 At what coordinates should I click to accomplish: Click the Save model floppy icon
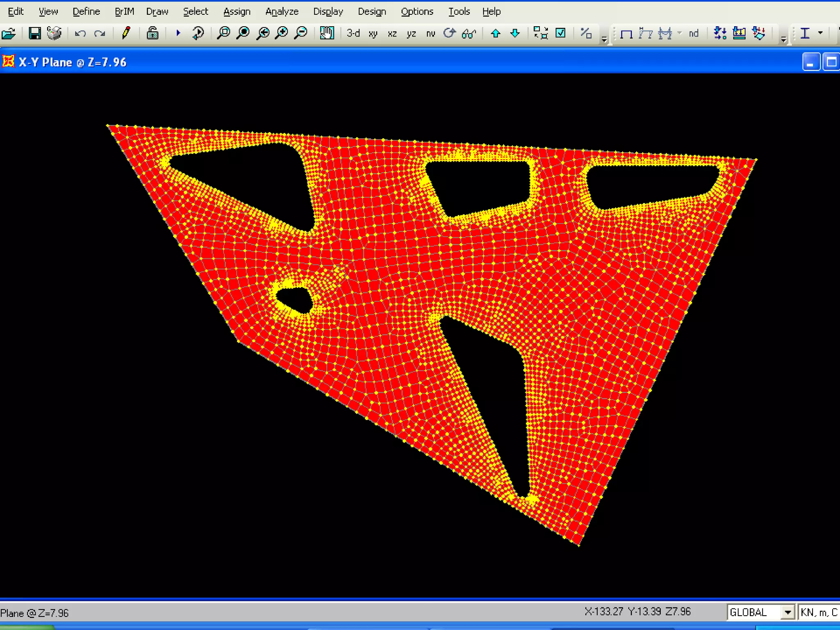[x=35, y=33]
